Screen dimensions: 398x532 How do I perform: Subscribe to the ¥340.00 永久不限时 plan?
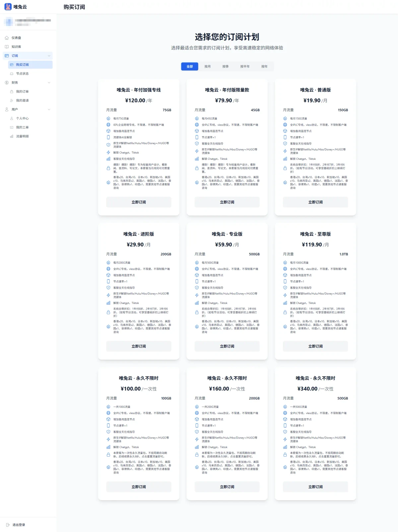(x=315, y=487)
